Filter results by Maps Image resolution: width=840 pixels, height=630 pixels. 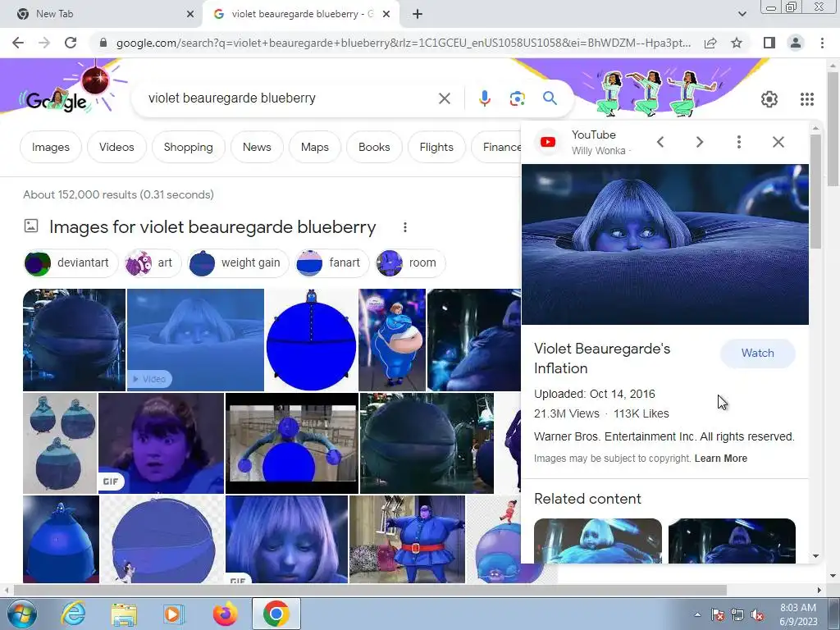(x=314, y=147)
